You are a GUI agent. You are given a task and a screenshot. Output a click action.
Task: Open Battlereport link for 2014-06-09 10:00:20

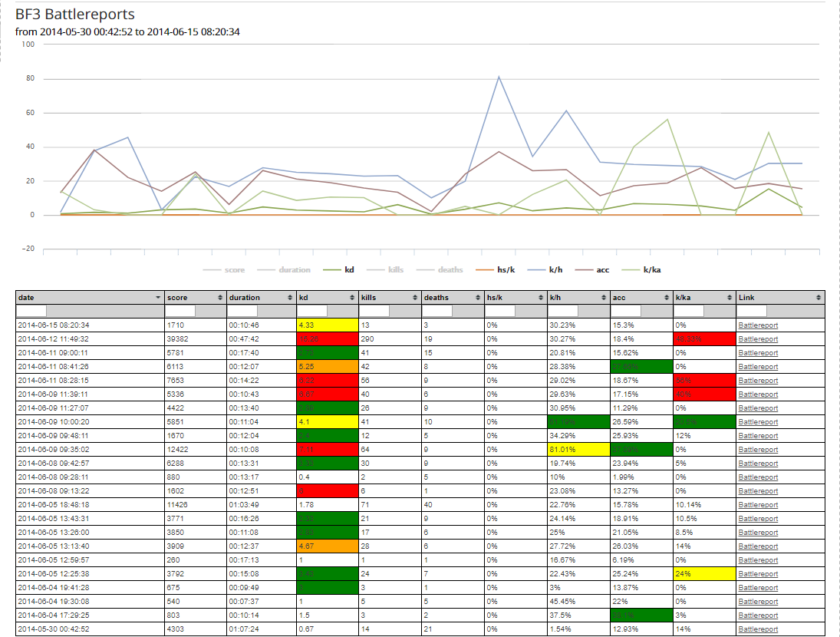coord(758,422)
